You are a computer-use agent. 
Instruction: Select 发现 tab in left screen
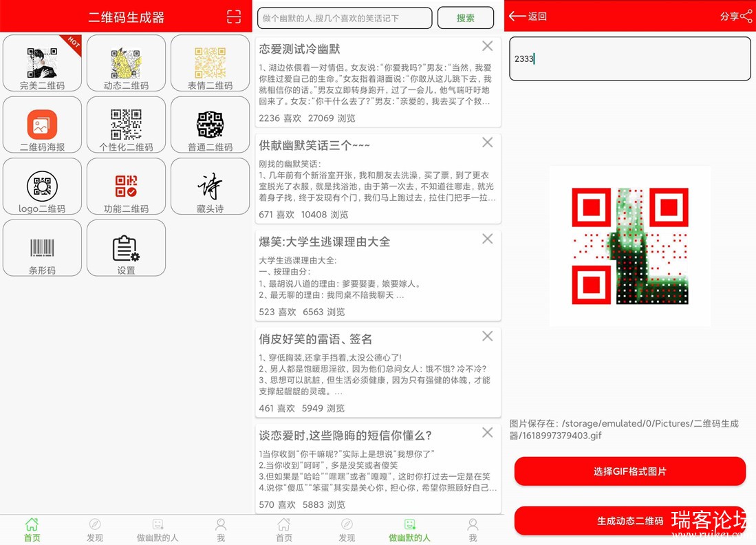(x=94, y=530)
